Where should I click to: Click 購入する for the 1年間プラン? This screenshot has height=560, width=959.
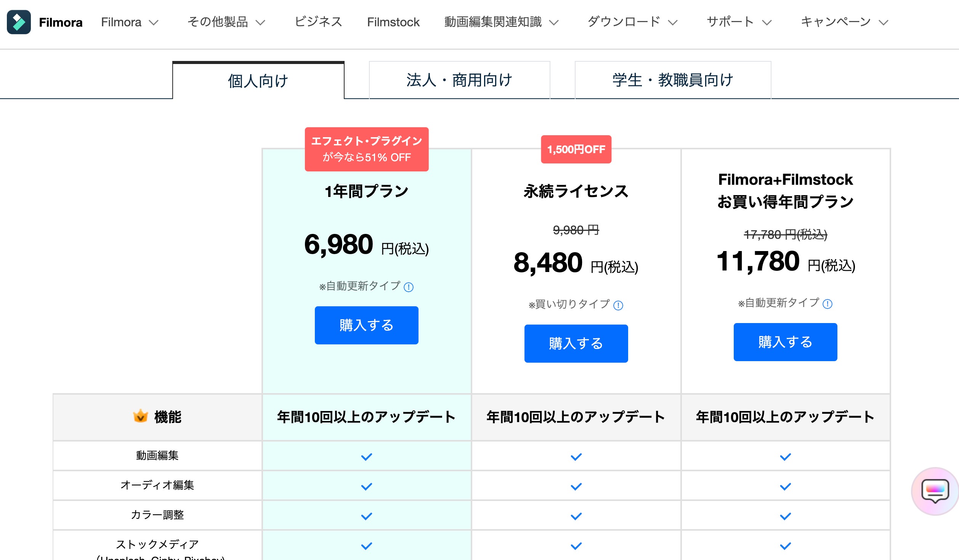point(366,325)
